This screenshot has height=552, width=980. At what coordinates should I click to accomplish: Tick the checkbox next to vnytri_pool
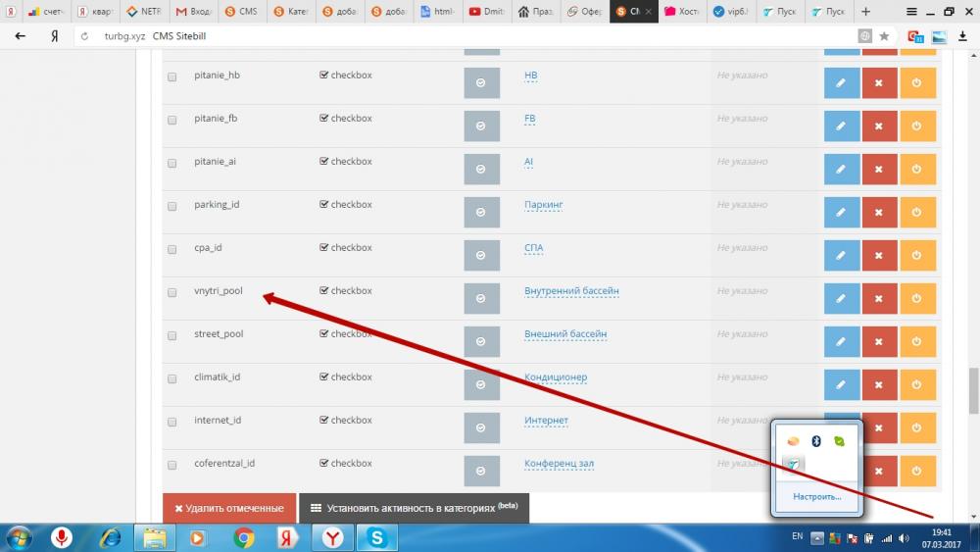(x=172, y=292)
